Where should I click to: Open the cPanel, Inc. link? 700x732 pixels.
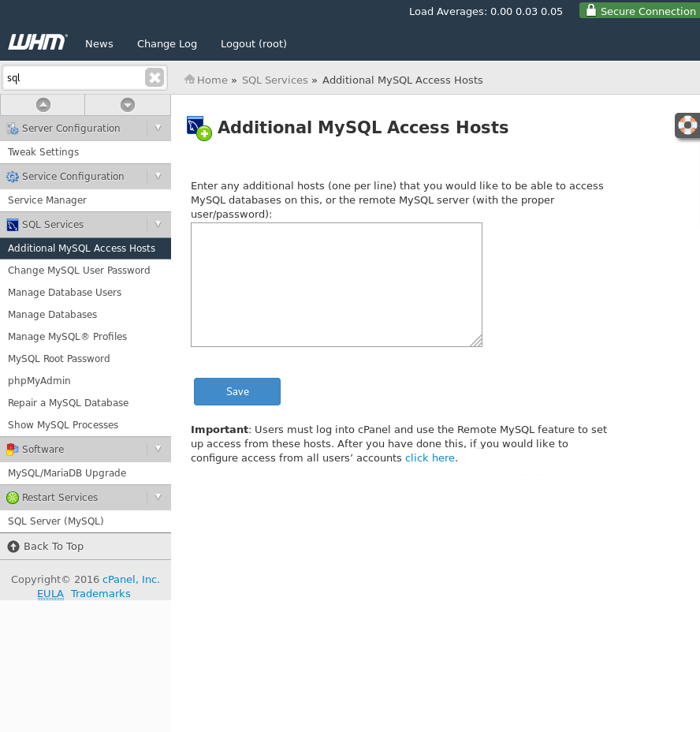coord(131,579)
